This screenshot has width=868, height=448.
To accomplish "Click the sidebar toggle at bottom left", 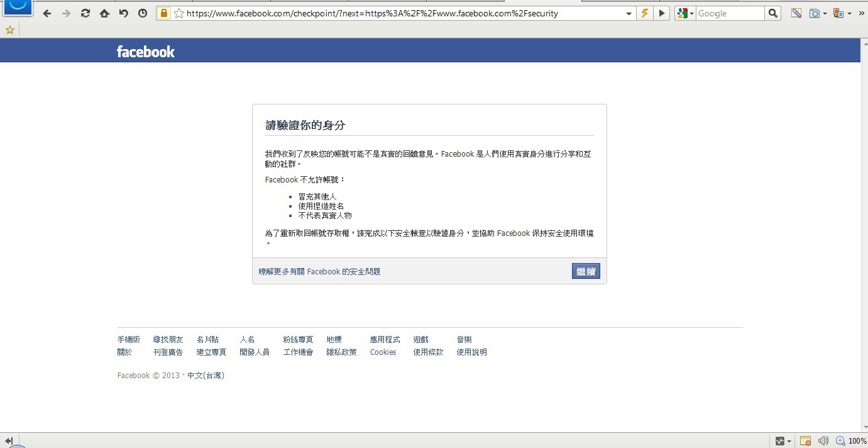I will (x=9, y=441).
